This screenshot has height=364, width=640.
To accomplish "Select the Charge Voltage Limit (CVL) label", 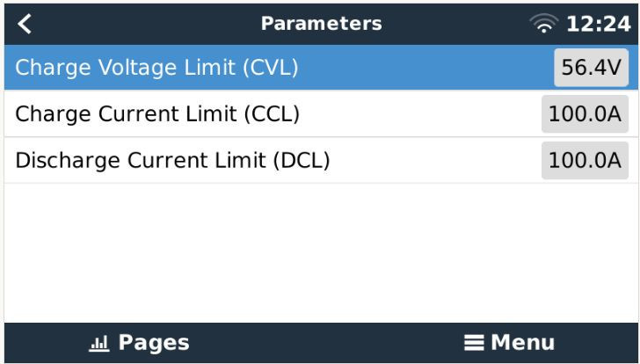I will [154, 68].
